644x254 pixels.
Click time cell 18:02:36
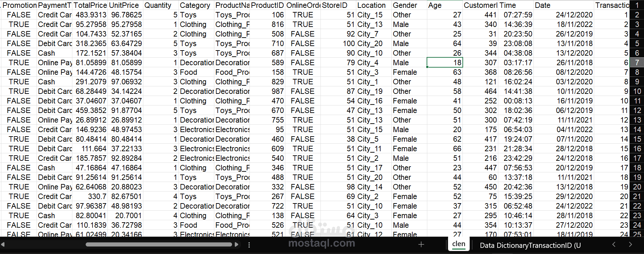[x=516, y=111]
